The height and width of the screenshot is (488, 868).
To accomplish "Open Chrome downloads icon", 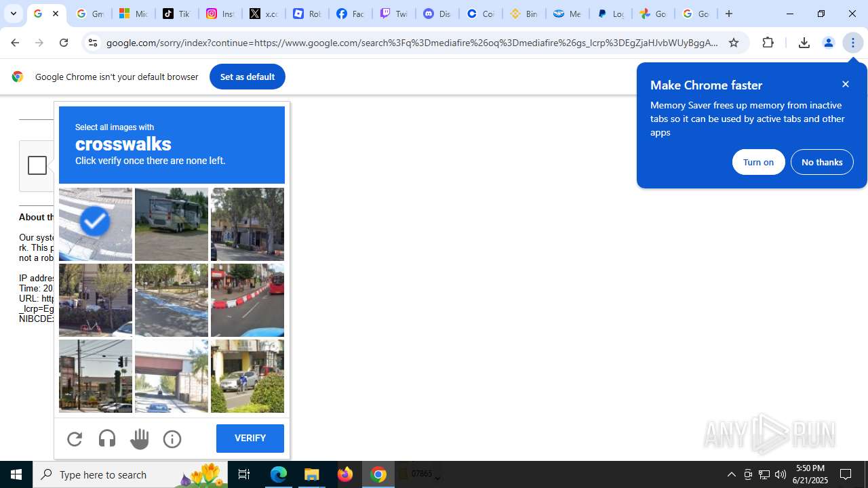I will [804, 43].
